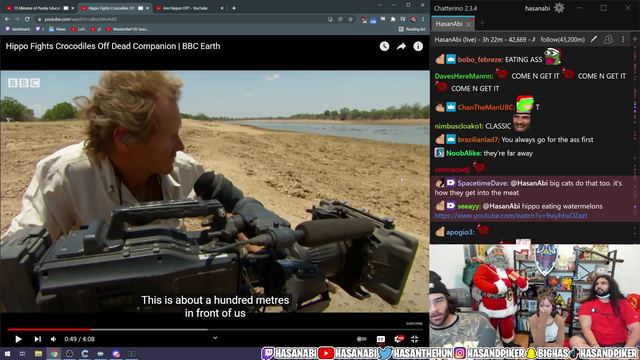The width and height of the screenshot is (640, 360).
Task: Switch to '15 Minutes of Purely Educ' tab
Action: (x=38, y=8)
